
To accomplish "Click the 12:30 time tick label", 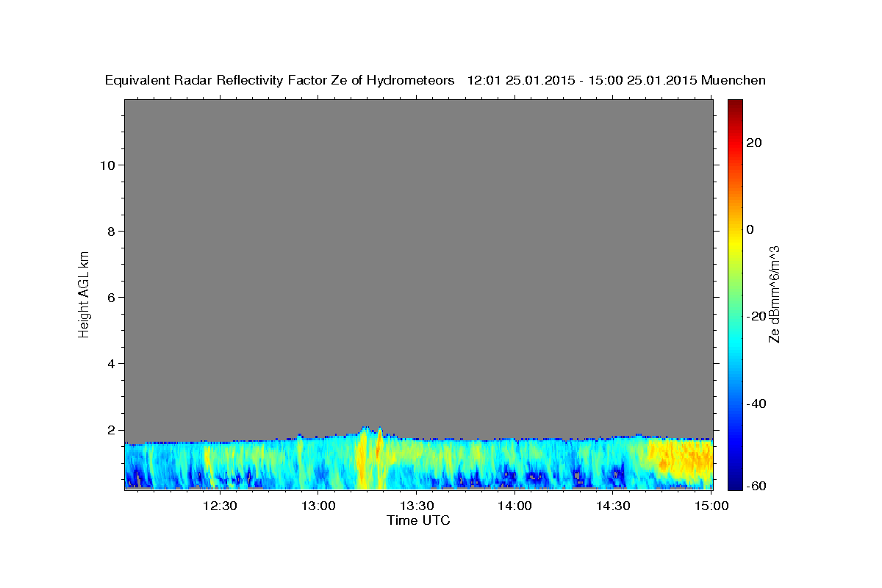I will [220, 506].
